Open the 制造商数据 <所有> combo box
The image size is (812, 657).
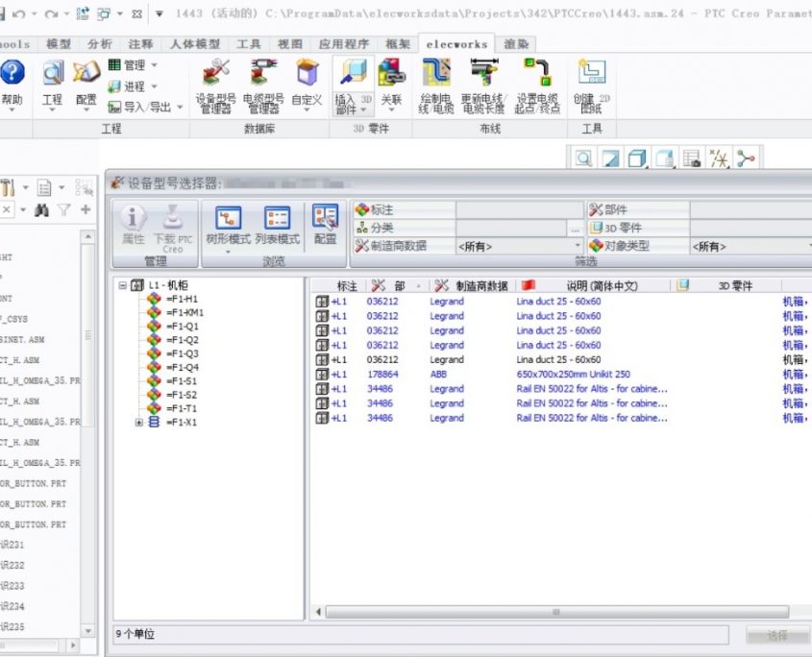tap(520, 247)
